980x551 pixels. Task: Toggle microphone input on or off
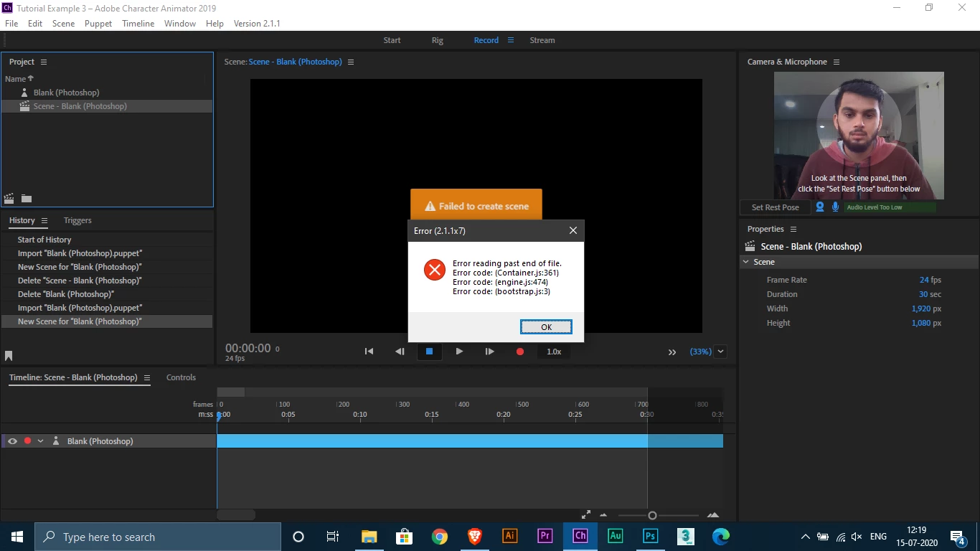coord(835,207)
